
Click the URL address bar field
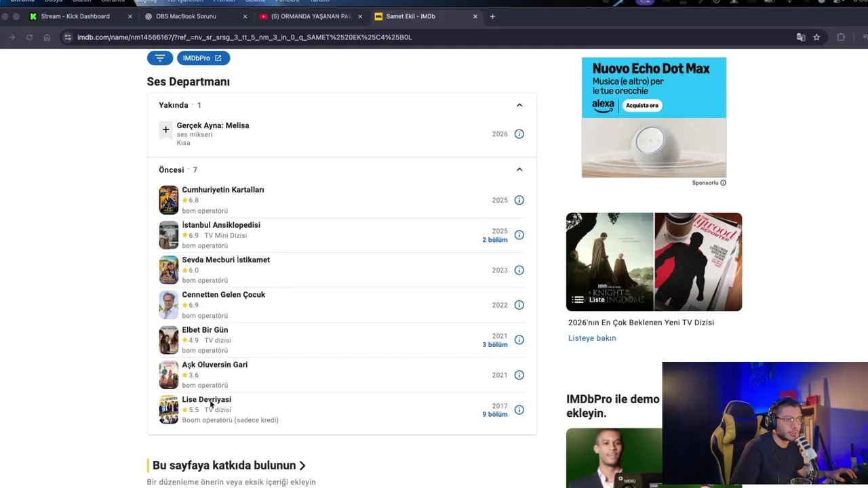(x=434, y=37)
